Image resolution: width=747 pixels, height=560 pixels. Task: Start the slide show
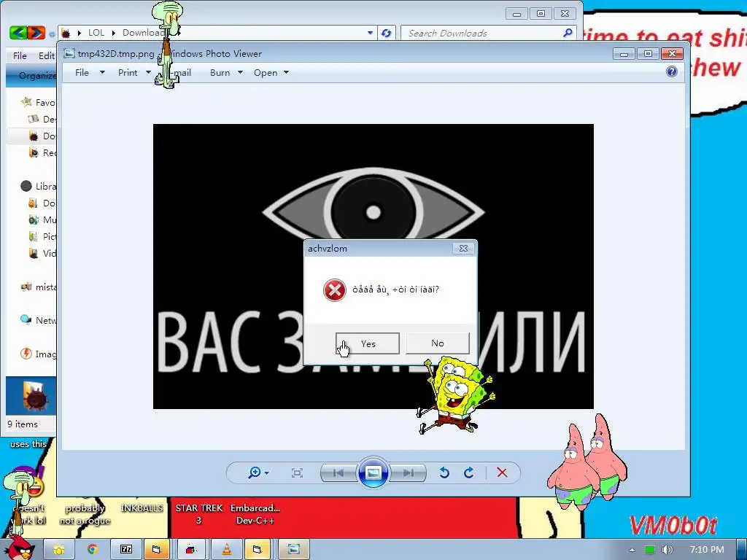[x=373, y=472]
